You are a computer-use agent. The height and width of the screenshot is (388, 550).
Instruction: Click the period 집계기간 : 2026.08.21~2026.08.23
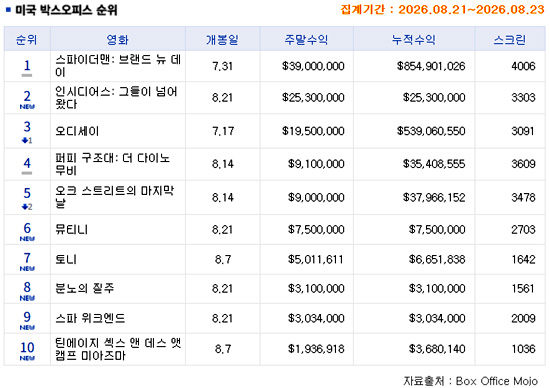click(442, 9)
